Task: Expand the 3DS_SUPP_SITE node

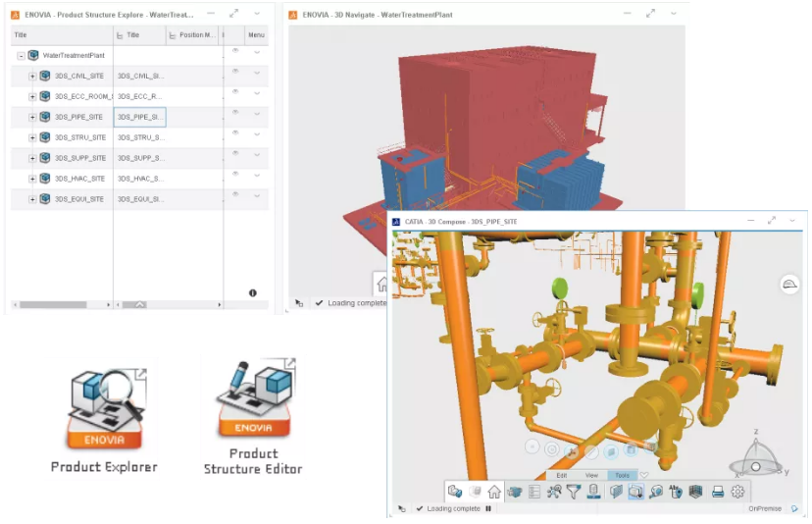Action: coord(32,158)
